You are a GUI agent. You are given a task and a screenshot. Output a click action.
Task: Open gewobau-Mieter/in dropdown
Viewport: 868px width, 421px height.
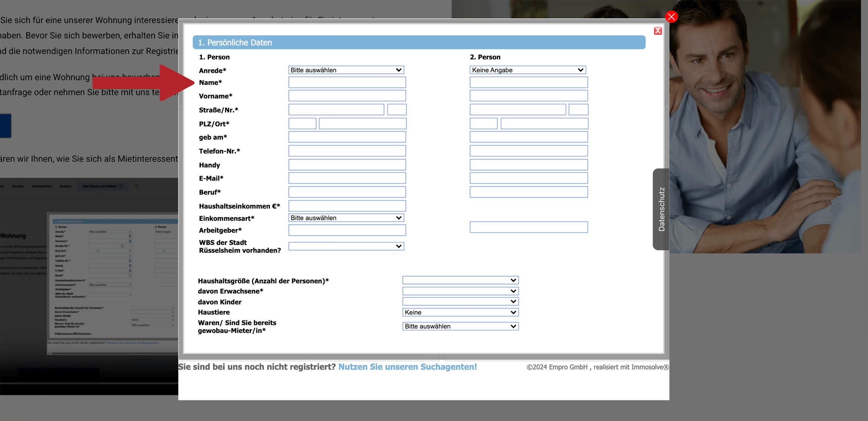coord(460,326)
